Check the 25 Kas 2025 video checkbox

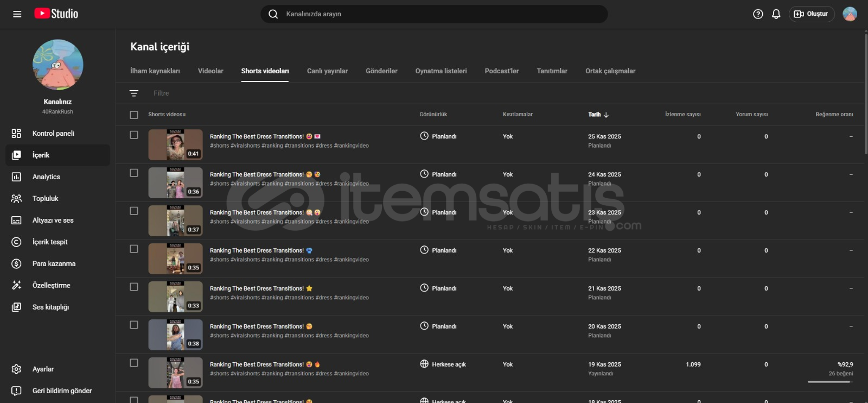click(x=134, y=135)
